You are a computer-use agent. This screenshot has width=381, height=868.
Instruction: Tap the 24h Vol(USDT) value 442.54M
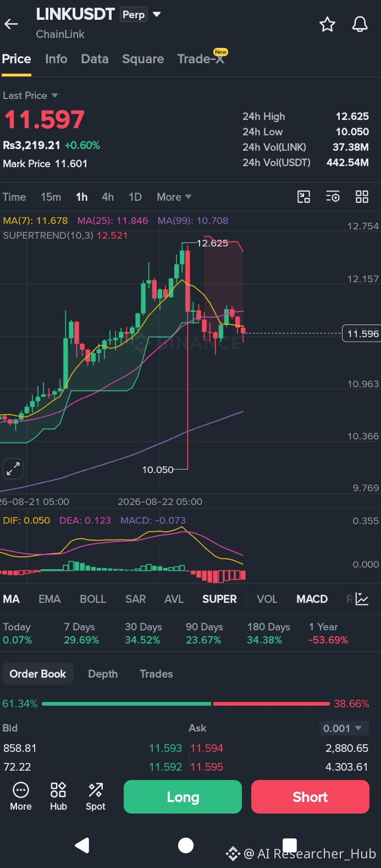tap(347, 162)
